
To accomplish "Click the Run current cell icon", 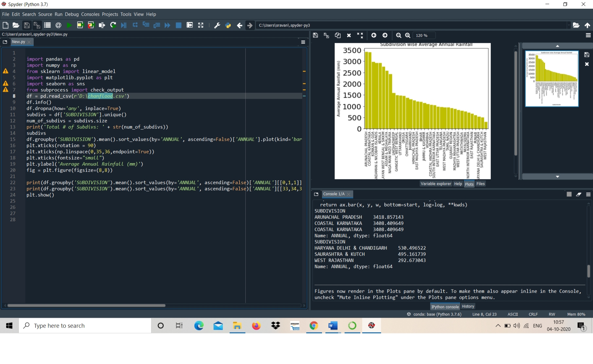I will tap(80, 25).
